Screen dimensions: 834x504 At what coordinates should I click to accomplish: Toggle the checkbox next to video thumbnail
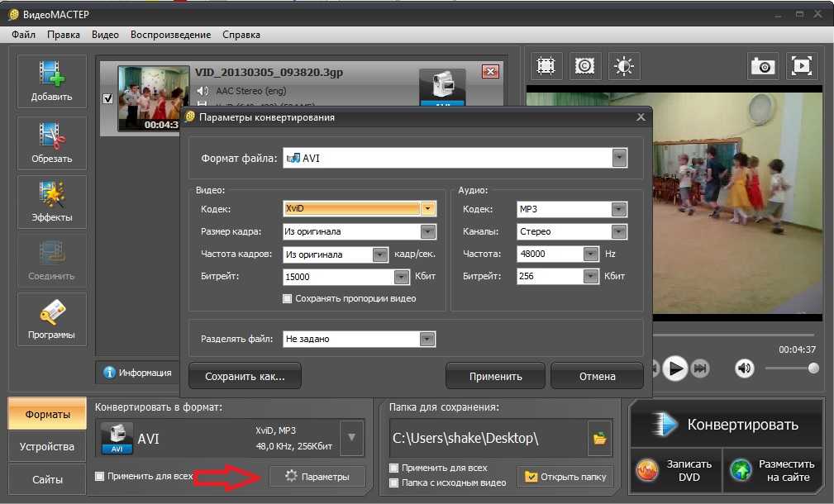108,98
